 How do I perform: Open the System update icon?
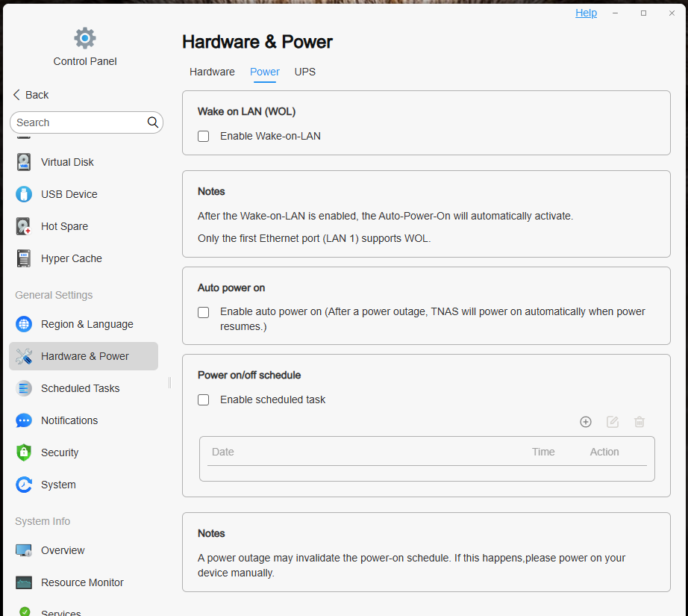click(x=24, y=485)
